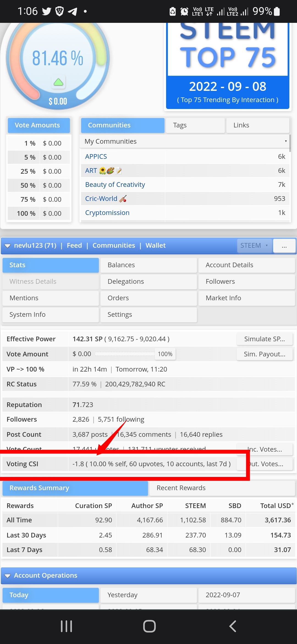Select the 3,617.36 total USD value
Screen dimensions: 297x644
(x=278, y=520)
